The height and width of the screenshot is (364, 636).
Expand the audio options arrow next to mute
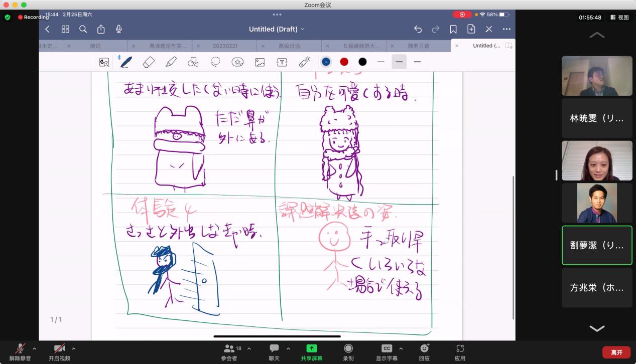tap(35, 348)
